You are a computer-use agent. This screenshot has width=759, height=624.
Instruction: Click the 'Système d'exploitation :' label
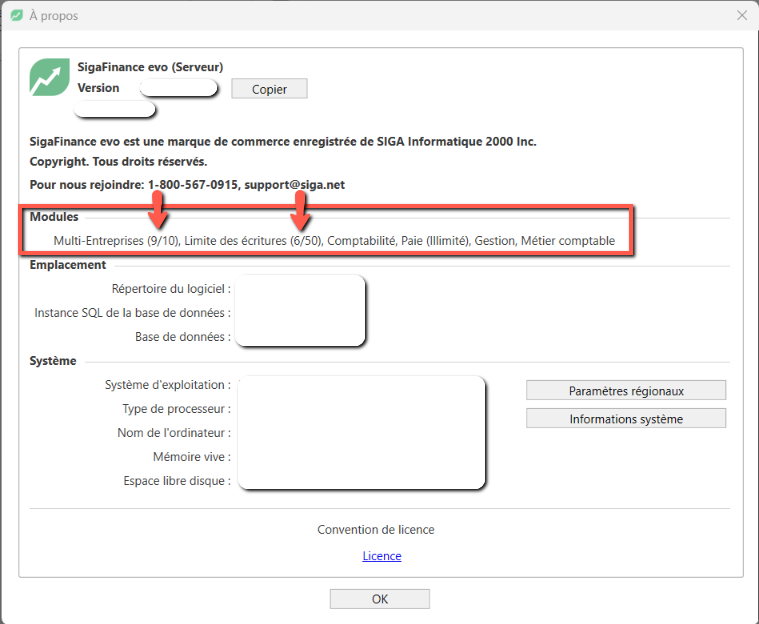coord(168,384)
